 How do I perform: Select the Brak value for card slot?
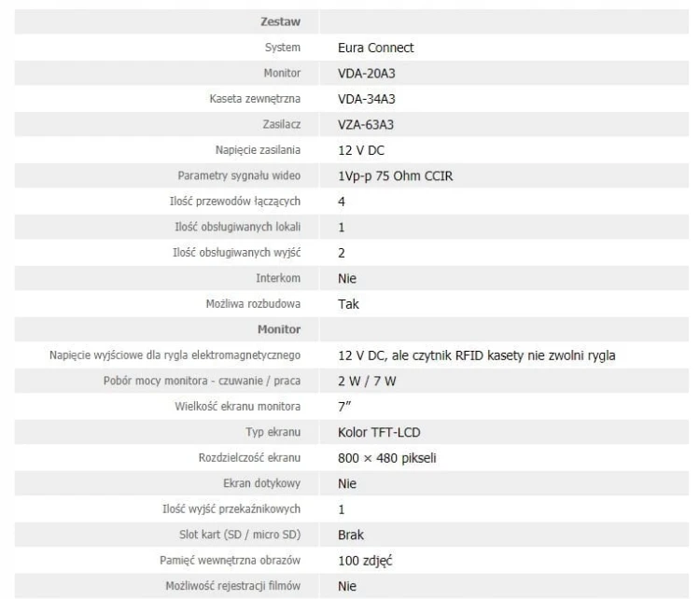pos(350,535)
